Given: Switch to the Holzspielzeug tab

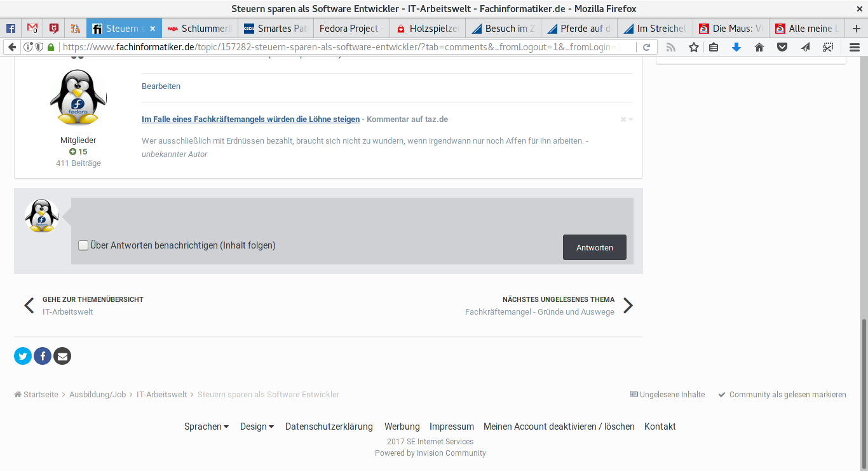Looking at the screenshot, I should coord(428,29).
